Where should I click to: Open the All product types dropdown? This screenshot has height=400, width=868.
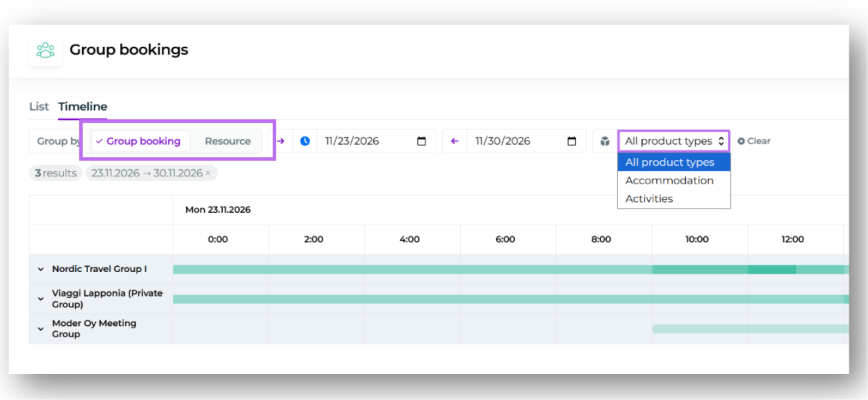tap(674, 141)
